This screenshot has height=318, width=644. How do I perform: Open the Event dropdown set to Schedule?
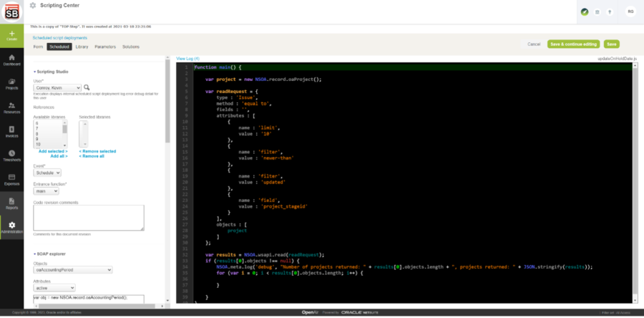point(47,173)
